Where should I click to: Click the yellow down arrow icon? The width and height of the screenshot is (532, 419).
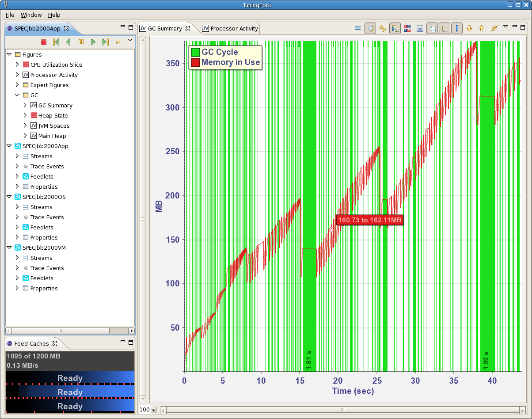(469, 29)
